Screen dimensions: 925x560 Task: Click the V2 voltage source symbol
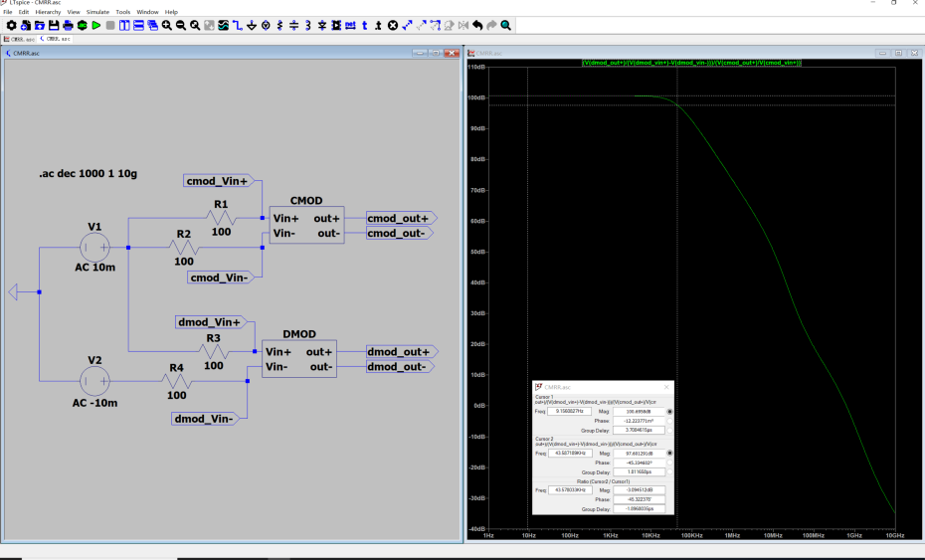click(94, 381)
